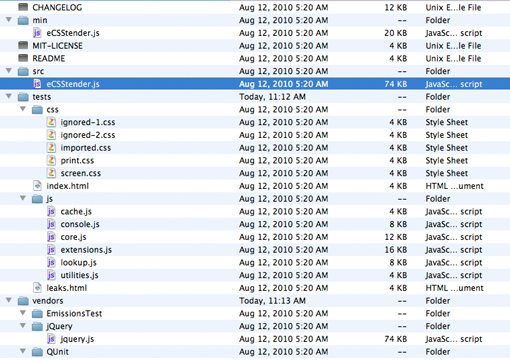Toggle the EmissionsTest folder disclosure triangle
Screen dimensions: 510x361
point(23,313)
